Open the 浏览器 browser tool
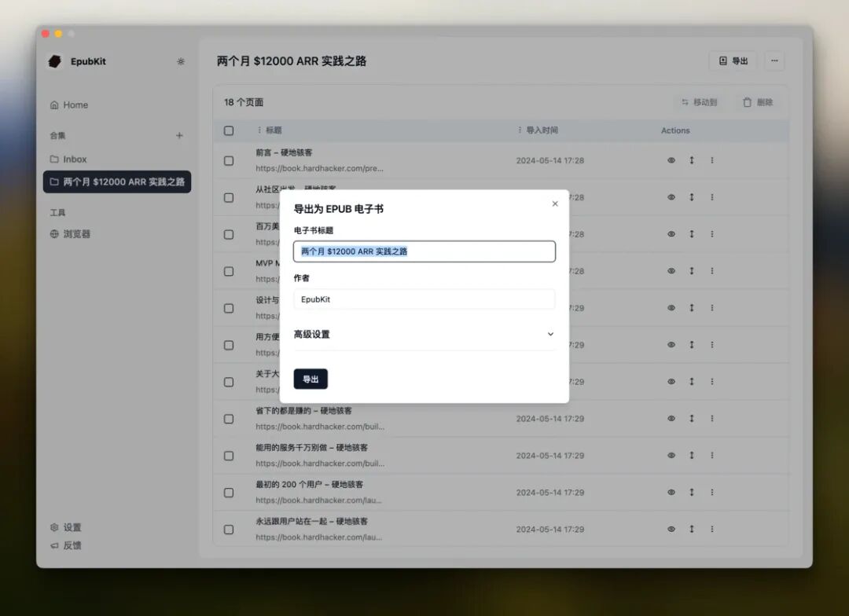This screenshot has height=616, width=849. click(x=70, y=234)
